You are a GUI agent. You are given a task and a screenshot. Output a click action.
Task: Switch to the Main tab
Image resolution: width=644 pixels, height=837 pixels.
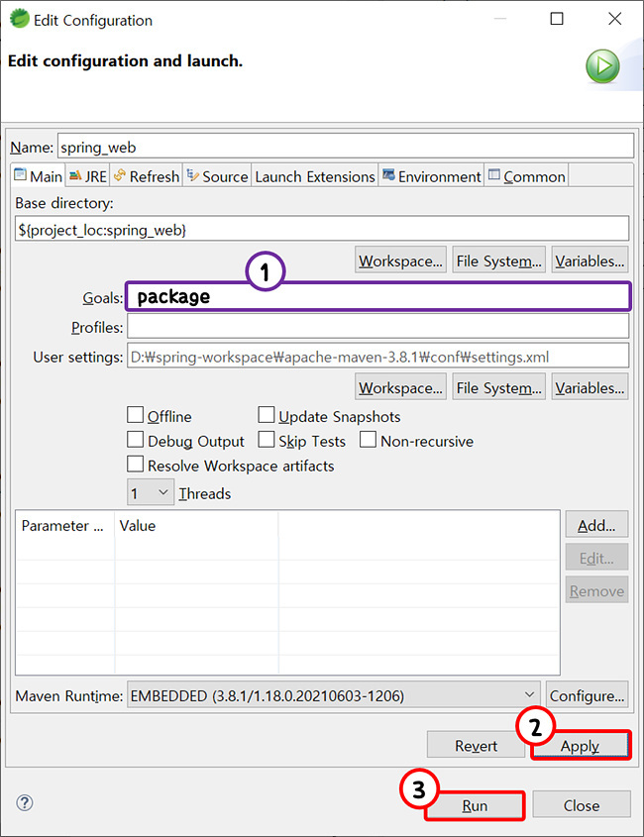[x=39, y=176]
